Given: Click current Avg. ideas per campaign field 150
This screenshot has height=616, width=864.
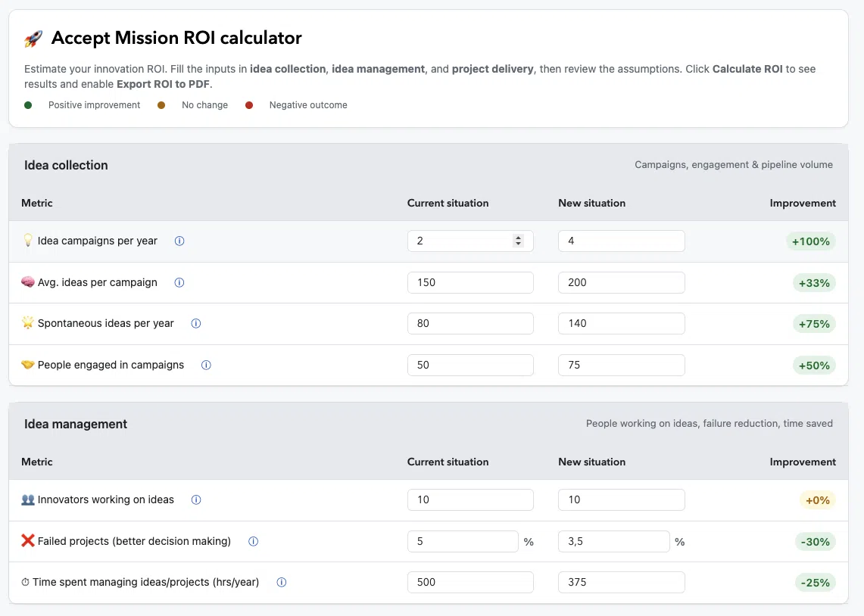Looking at the screenshot, I should pyautogui.click(x=470, y=282).
